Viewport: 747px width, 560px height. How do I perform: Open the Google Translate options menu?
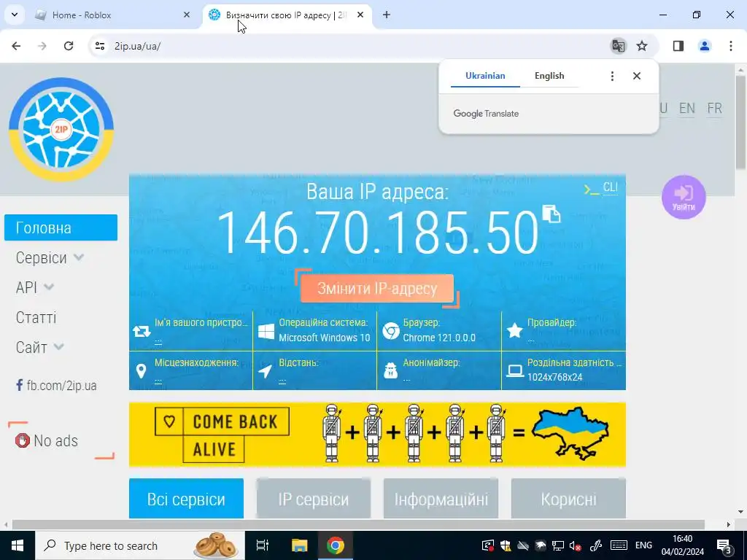tap(612, 76)
